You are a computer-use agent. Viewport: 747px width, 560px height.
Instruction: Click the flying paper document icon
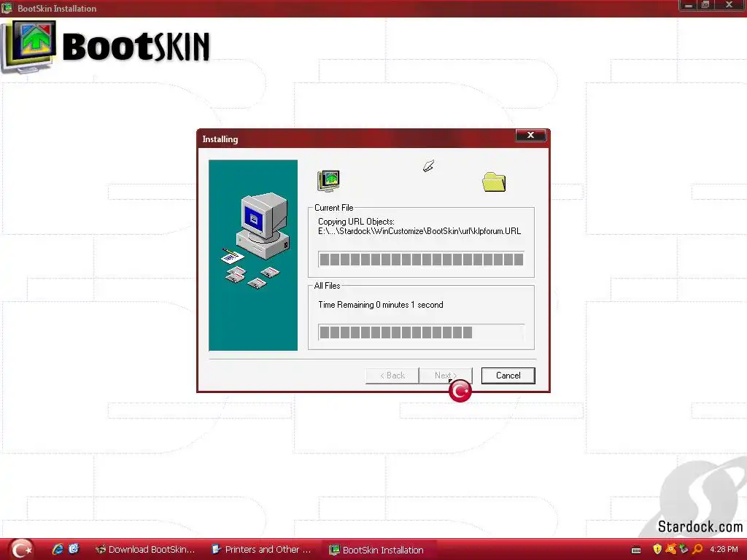tap(428, 166)
